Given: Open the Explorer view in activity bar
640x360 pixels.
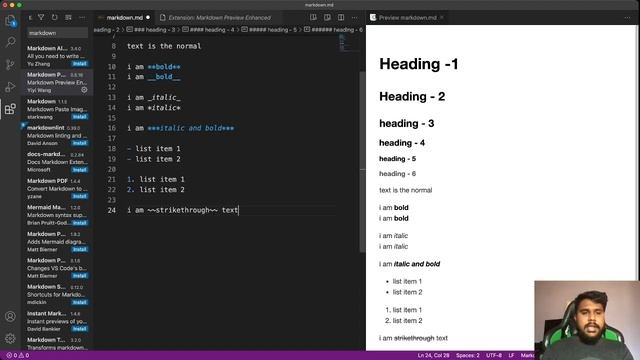Looking at the screenshot, I should pyautogui.click(x=10, y=20).
